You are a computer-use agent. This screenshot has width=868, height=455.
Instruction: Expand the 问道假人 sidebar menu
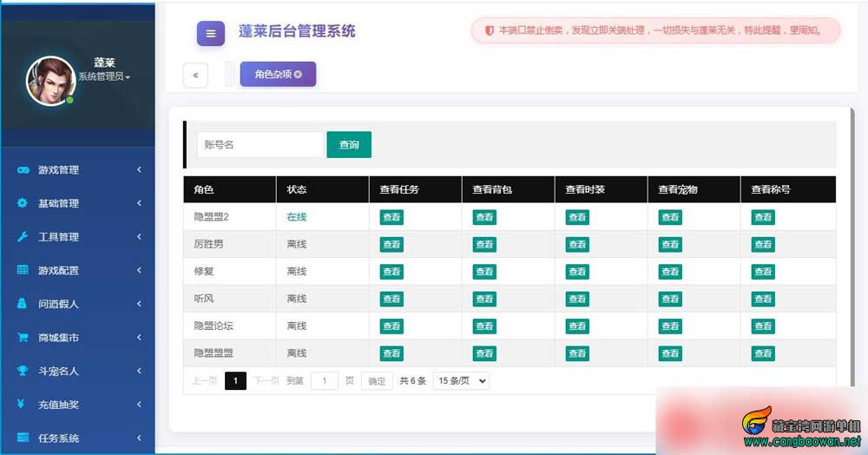tap(77, 304)
